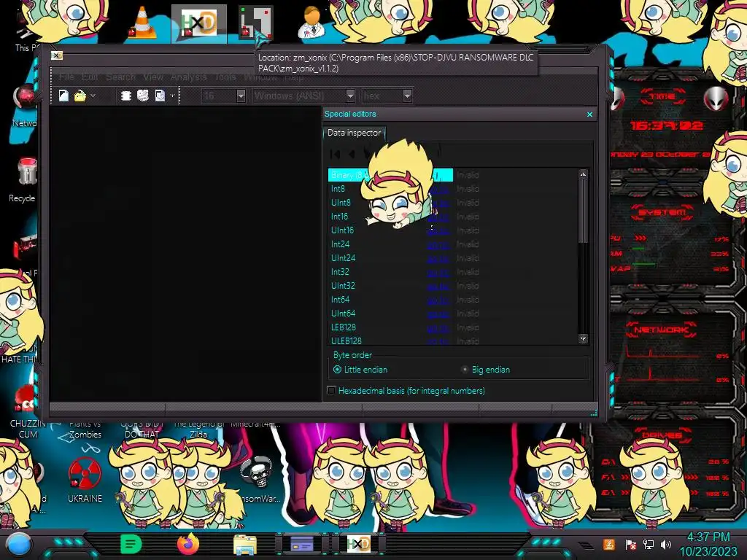Open the Analysis menu

(x=189, y=77)
